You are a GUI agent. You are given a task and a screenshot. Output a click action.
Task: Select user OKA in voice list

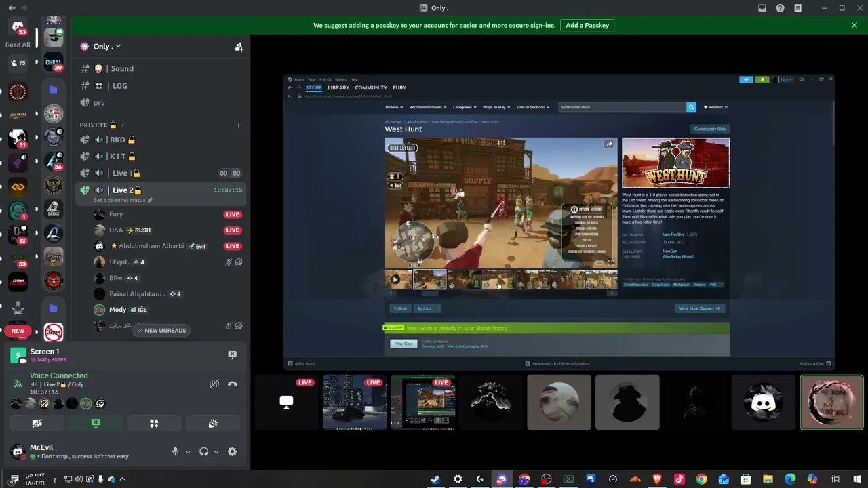click(x=116, y=230)
